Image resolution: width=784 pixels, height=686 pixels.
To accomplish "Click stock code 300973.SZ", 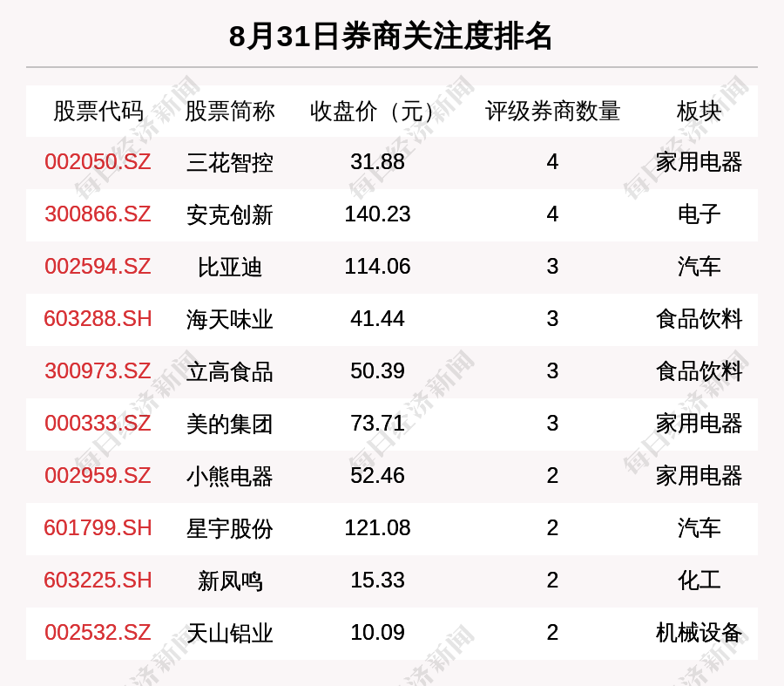I will pos(98,371).
